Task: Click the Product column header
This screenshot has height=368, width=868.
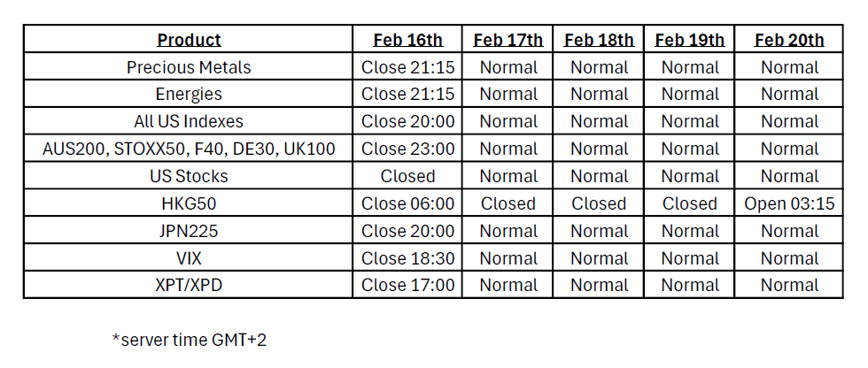Action: point(189,40)
